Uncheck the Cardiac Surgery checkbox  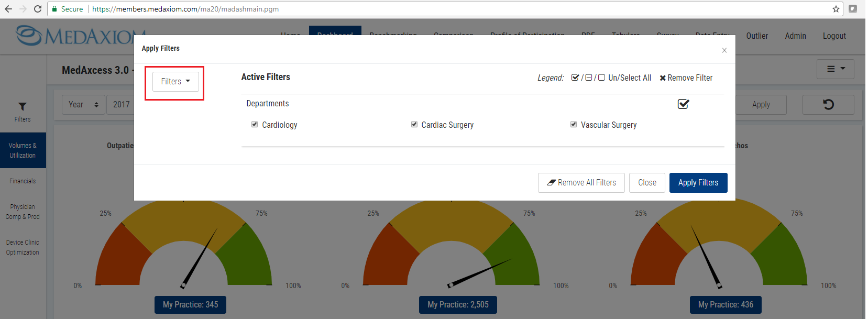[x=414, y=125]
